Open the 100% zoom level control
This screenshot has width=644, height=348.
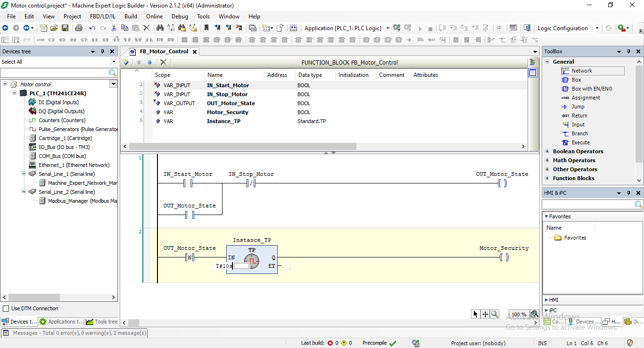(x=518, y=314)
